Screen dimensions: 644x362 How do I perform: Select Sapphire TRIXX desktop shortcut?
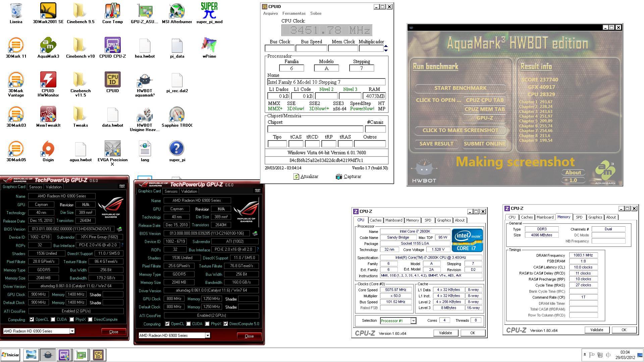pyautogui.click(x=177, y=117)
